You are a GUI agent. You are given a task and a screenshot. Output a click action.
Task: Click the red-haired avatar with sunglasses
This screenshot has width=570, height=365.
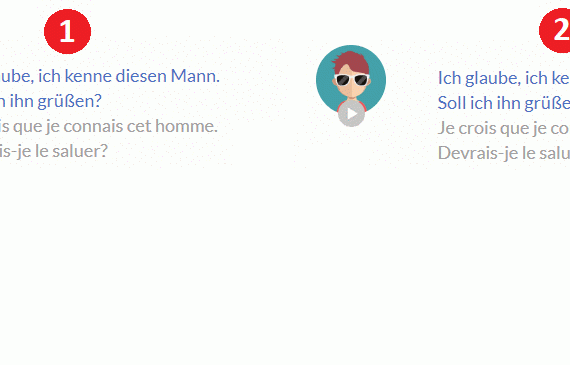351,79
